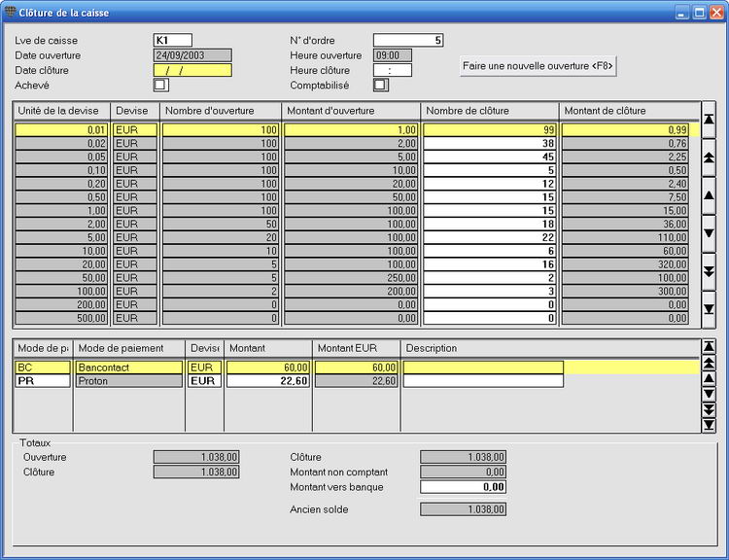Screen dimensions: 729x560
Task: Move up one row in currency grid
Action: [x=709, y=195]
